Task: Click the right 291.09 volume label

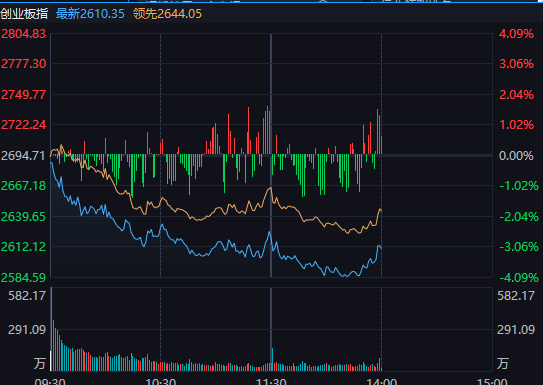Action: pos(516,329)
